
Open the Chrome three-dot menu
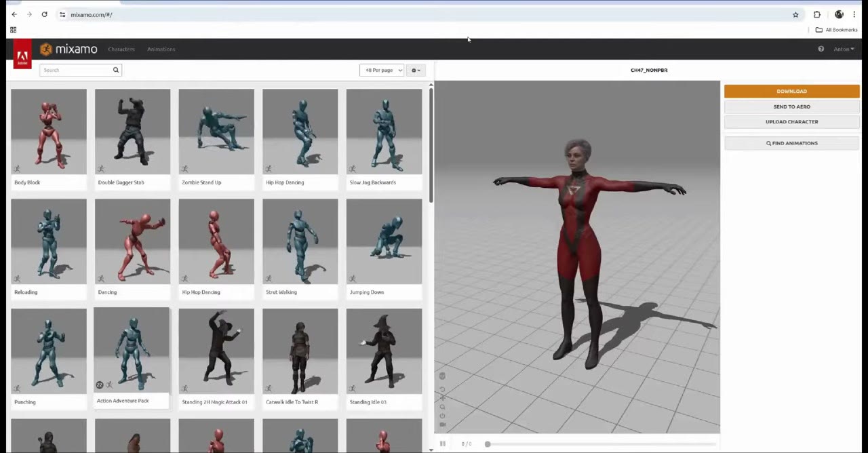pos(854,14)
